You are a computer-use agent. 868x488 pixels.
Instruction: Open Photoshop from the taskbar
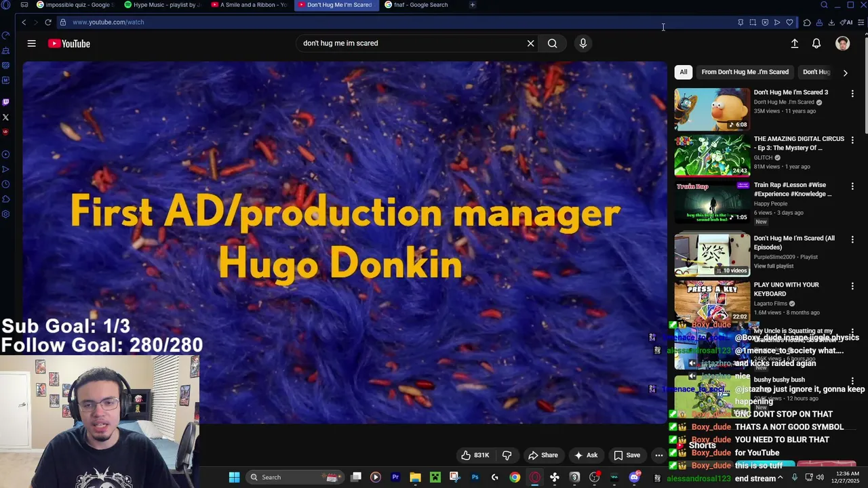click(x=475, y=477)
